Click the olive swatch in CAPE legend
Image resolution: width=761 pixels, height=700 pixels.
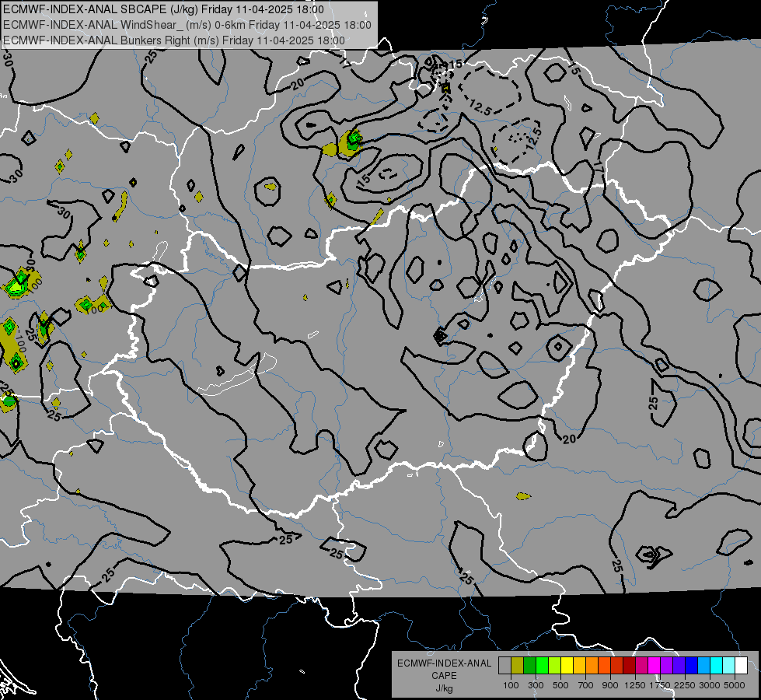point(517,665)
